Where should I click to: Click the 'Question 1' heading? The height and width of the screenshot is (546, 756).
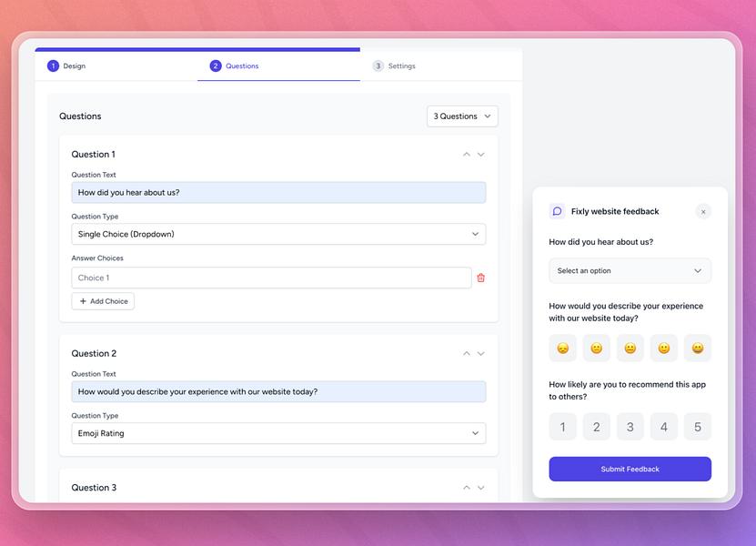93,155
